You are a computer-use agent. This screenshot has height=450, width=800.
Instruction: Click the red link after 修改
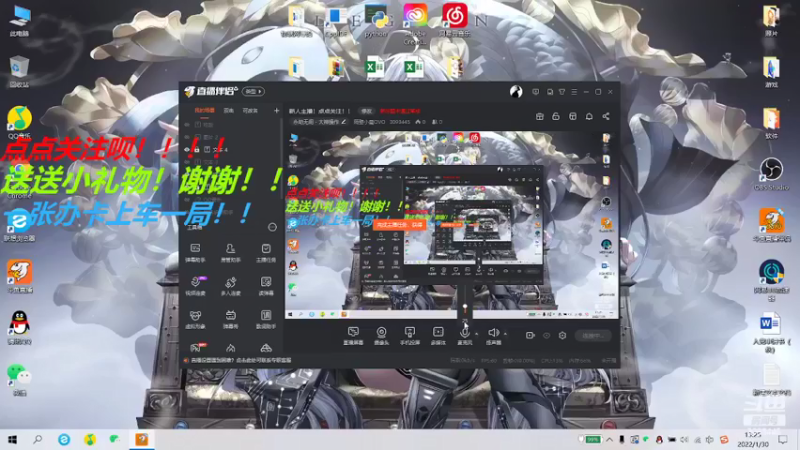pyautogui.click(x=400, y=111)
